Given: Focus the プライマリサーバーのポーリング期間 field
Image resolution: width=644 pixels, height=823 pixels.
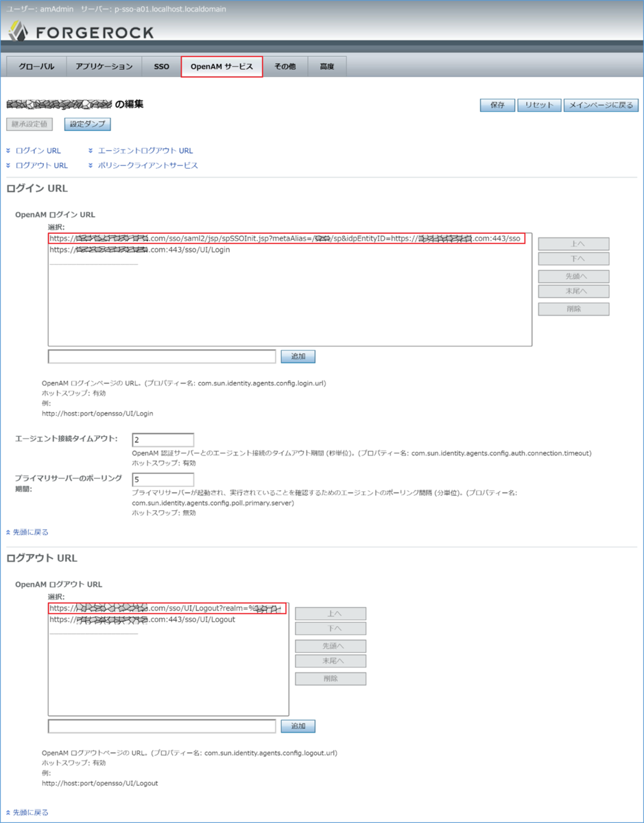Looking at the screenshot, I should click(x=163, y=479).
